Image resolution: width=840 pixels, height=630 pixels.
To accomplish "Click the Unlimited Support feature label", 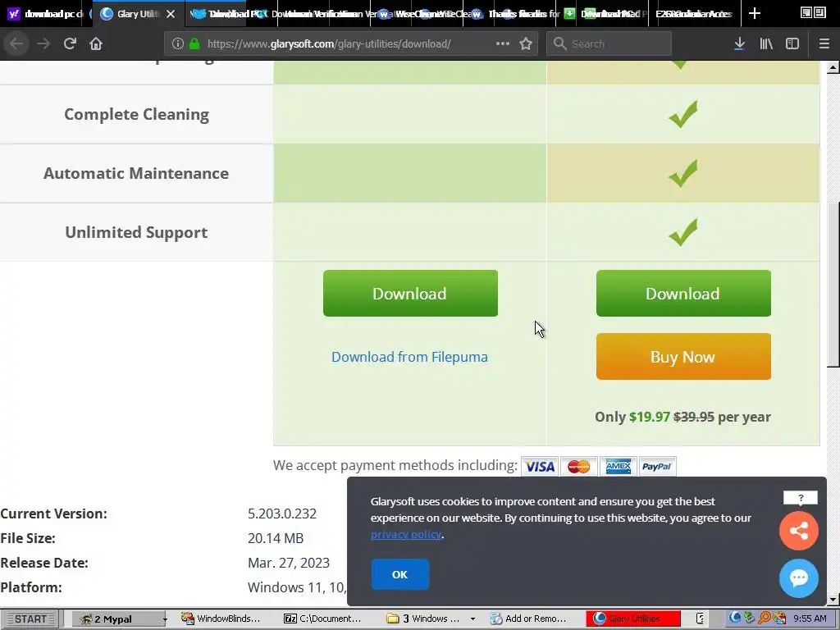I will [136, 232].
